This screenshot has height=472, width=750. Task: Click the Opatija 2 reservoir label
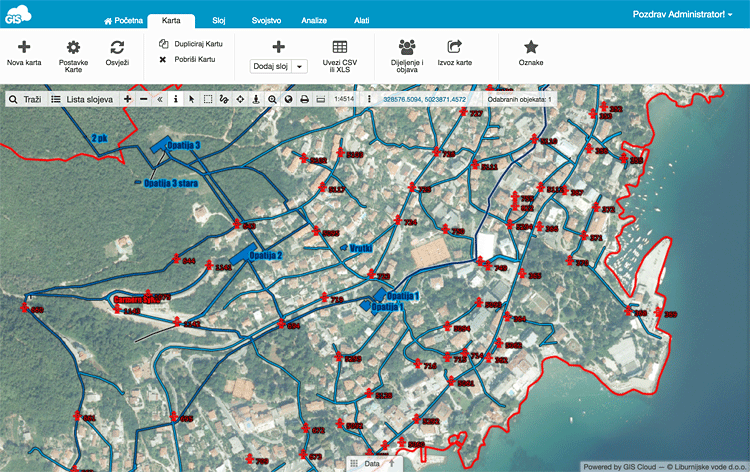click(x=265, y=255)
